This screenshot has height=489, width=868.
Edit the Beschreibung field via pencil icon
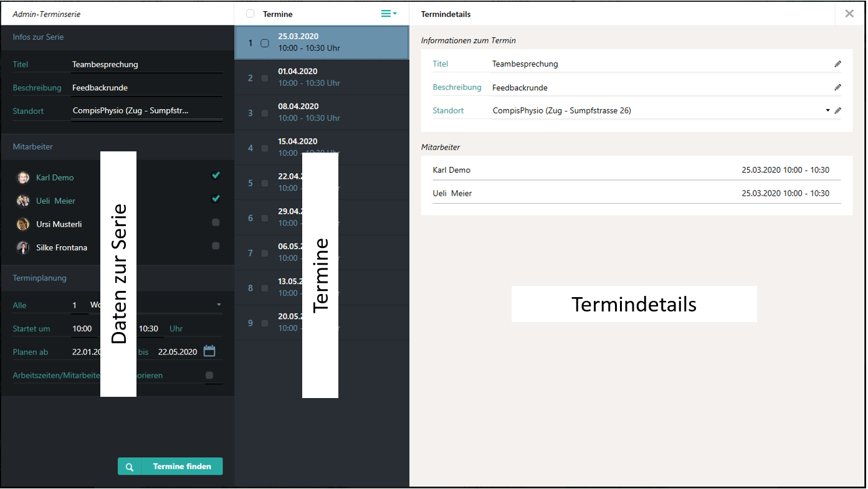[837, 88]
